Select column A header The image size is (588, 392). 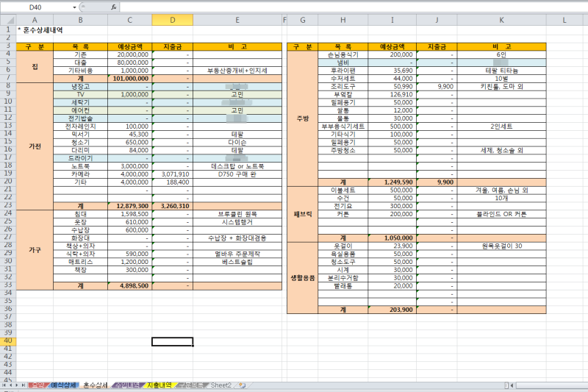pos(35,21)
